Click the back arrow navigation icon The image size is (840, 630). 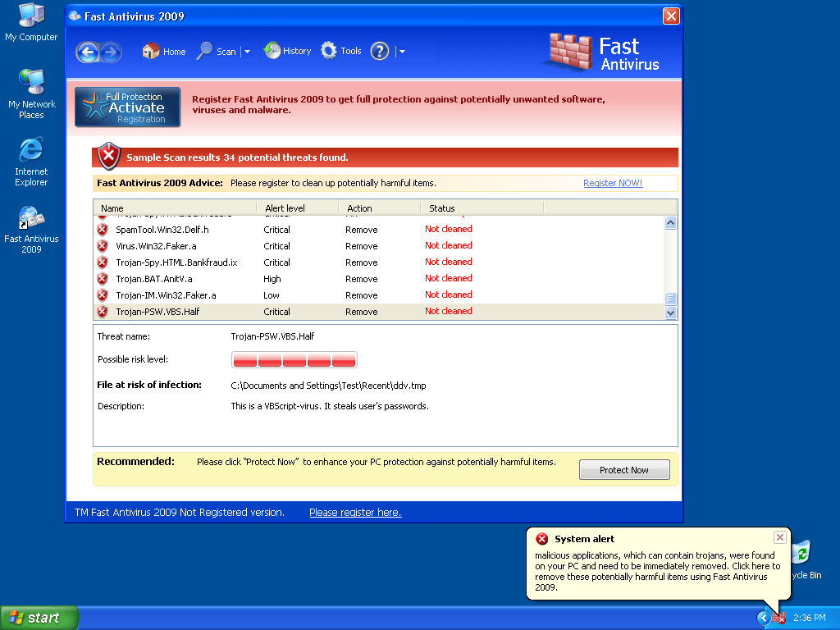(87, 52)
